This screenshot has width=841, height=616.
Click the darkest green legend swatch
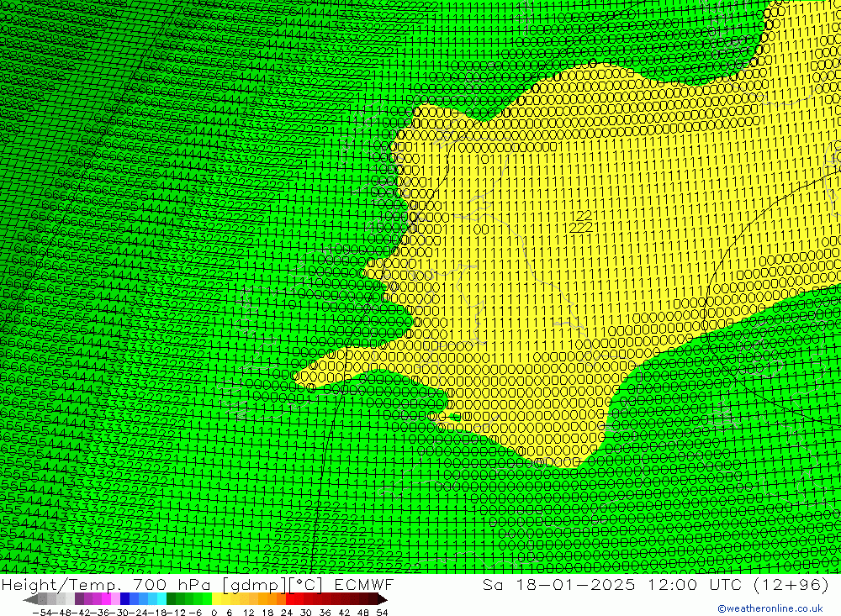[171, 599]
